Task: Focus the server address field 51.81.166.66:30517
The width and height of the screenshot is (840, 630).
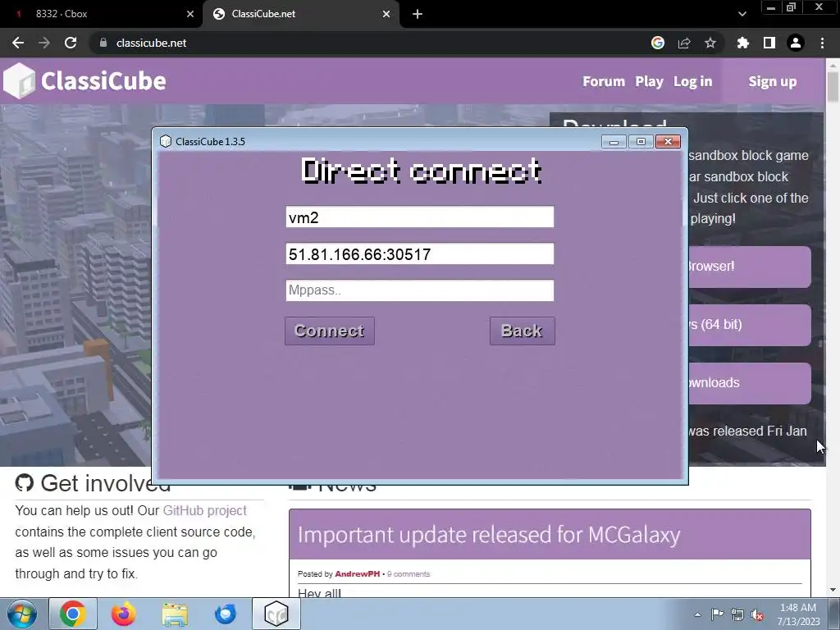Action: click(419, 254)
